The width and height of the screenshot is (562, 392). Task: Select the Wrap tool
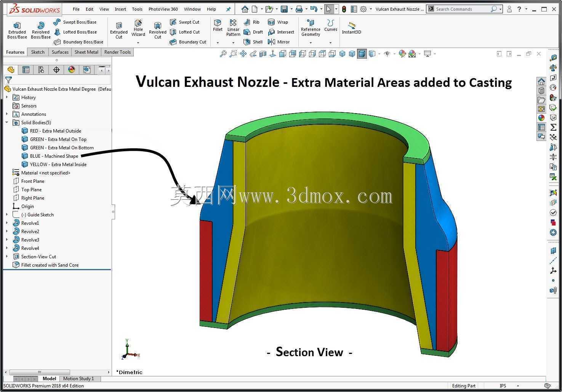[278, 22]
